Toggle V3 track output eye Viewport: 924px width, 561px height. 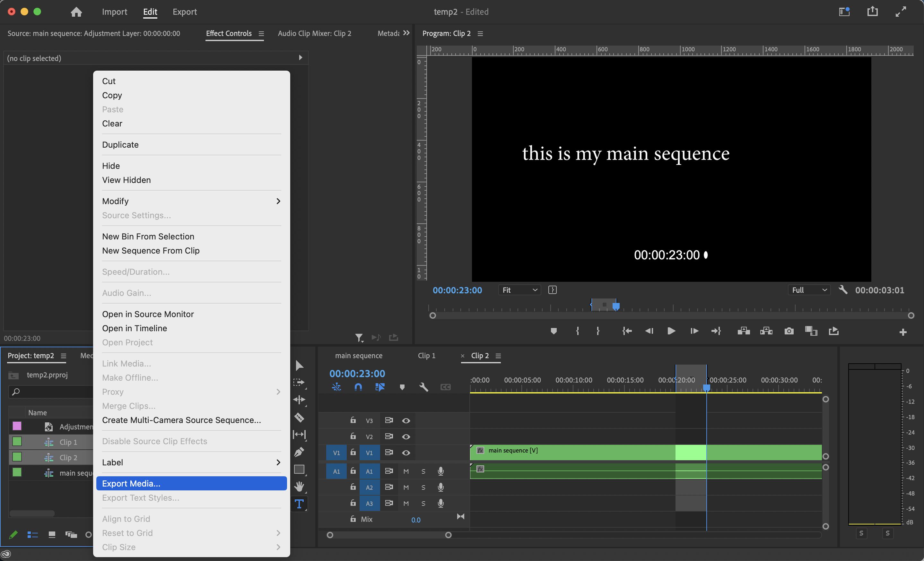click(406, 420)
